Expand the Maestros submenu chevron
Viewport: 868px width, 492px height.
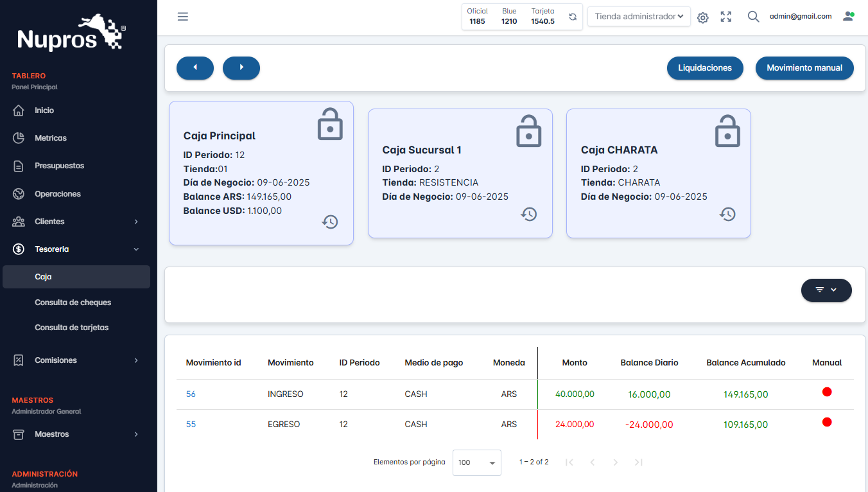(x=136, y=434)
